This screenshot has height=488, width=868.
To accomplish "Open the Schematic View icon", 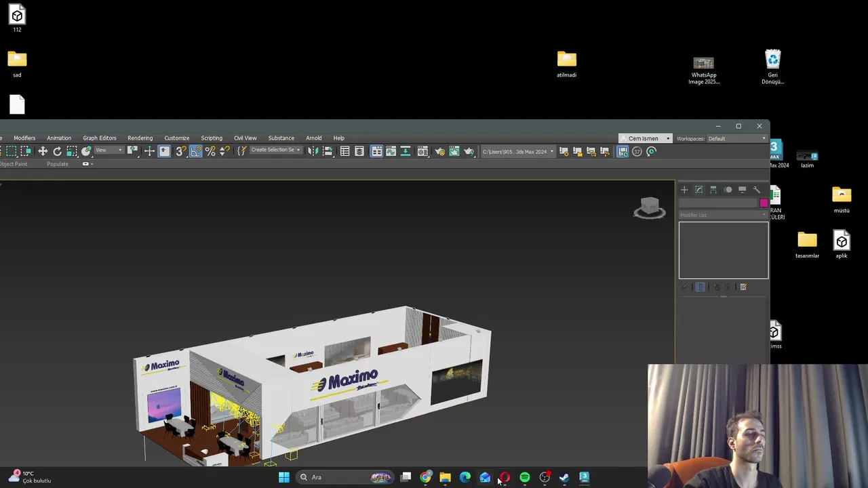I will 405,151.
